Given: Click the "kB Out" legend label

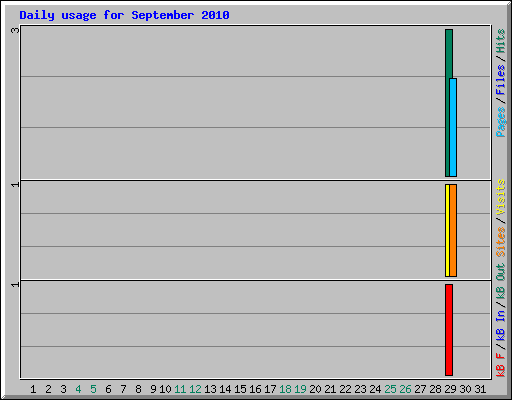Looking at the screenshot, I should [500, 281].
